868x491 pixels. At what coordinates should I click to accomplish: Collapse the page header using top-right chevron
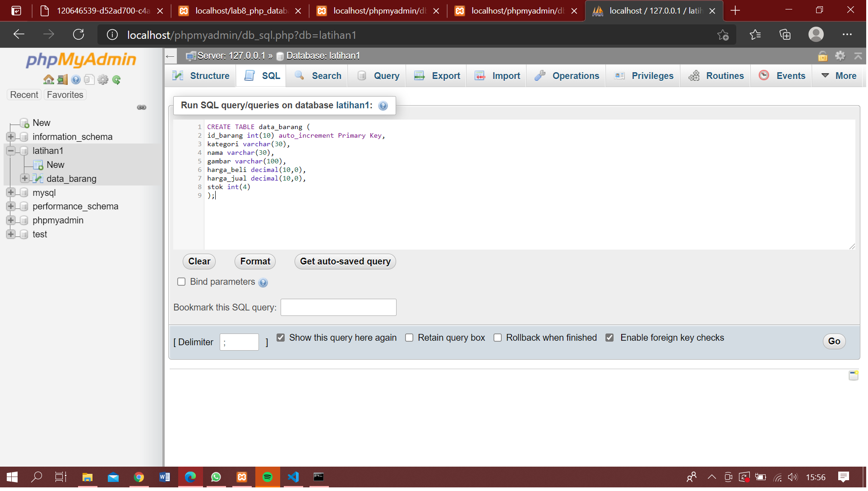tap(858, 56)
